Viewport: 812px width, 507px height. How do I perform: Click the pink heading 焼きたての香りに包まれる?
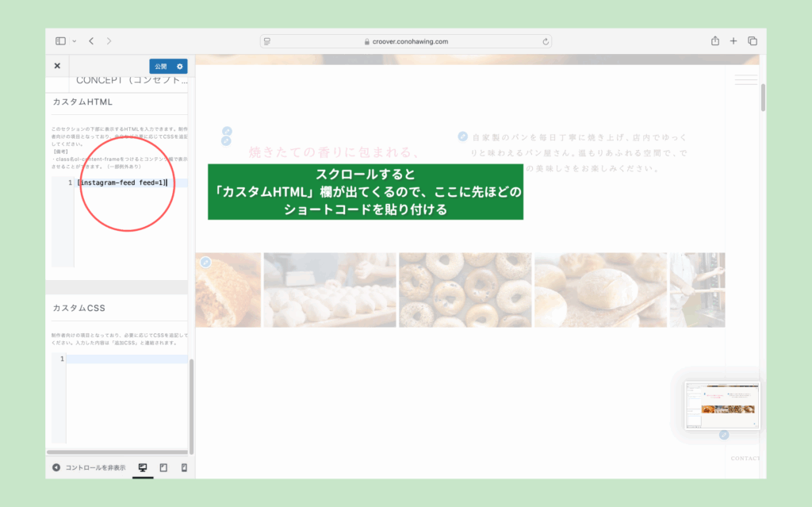[334, 152]
